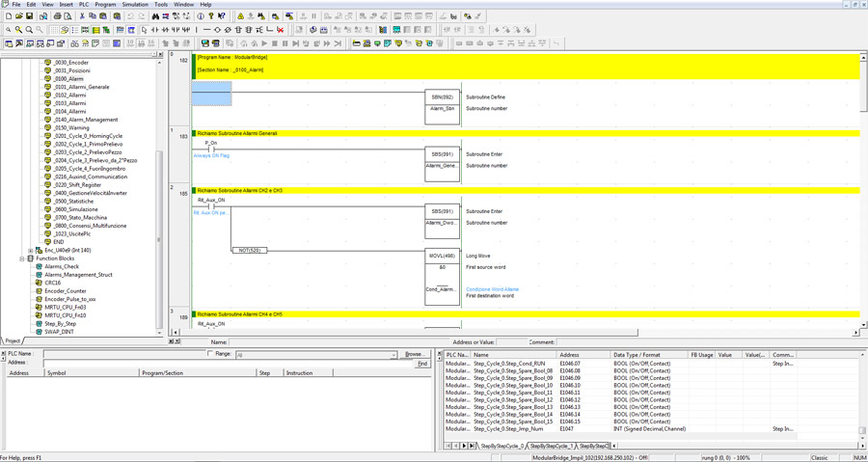The image size is (868, 462).
Task: Open the PLC menu
Action: point(84,5)
